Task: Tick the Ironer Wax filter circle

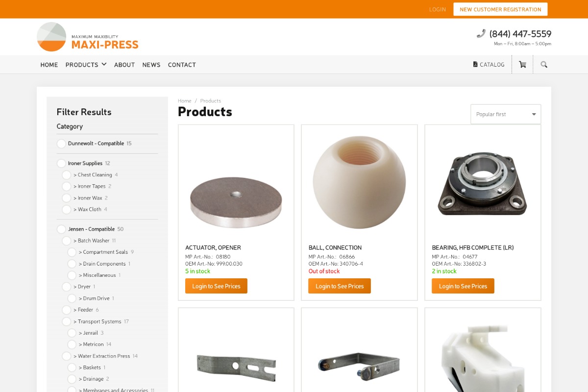Action: pyautogui.click(x=67, y=198)
